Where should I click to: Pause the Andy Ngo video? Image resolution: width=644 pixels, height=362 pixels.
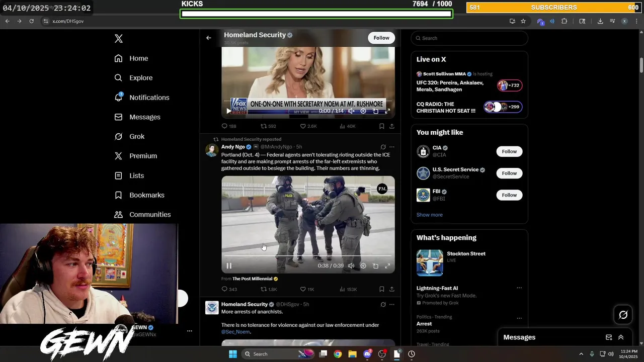click(x=229, y=266)
